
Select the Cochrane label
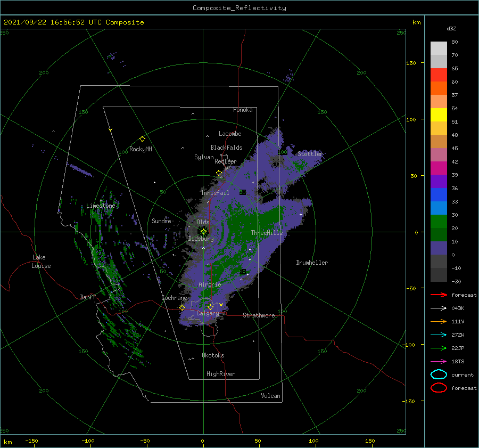click(174, 298)
